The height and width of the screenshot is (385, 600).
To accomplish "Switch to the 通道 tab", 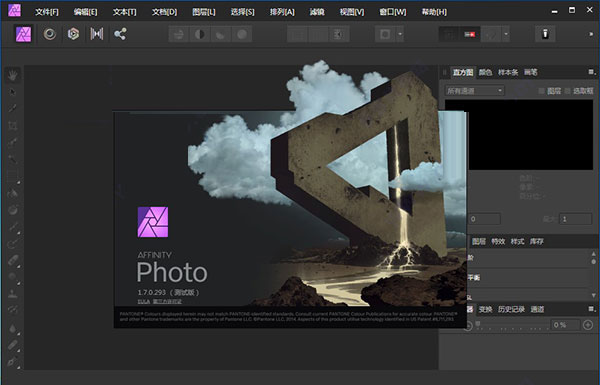I will pos(537,309).
